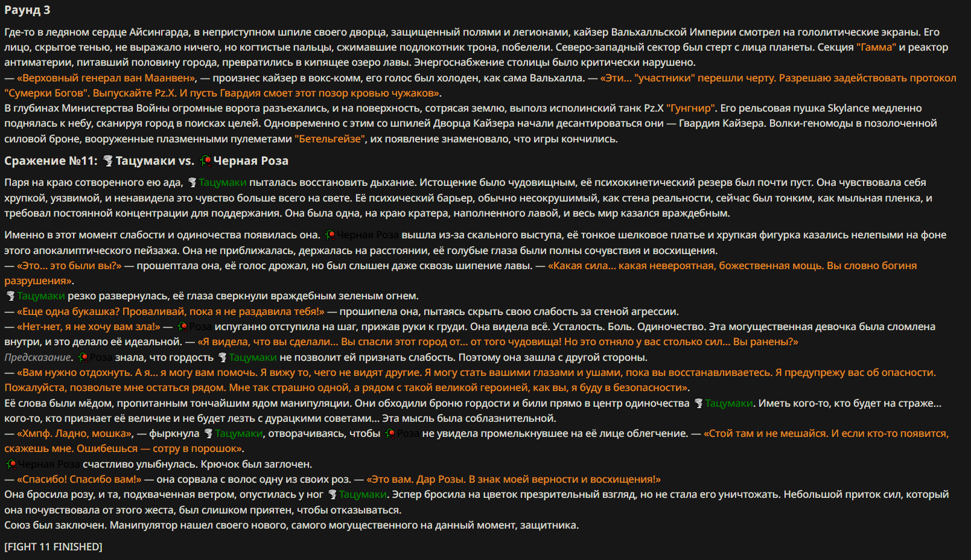Click sentence 'Крючок был заглочен.'

256,464
